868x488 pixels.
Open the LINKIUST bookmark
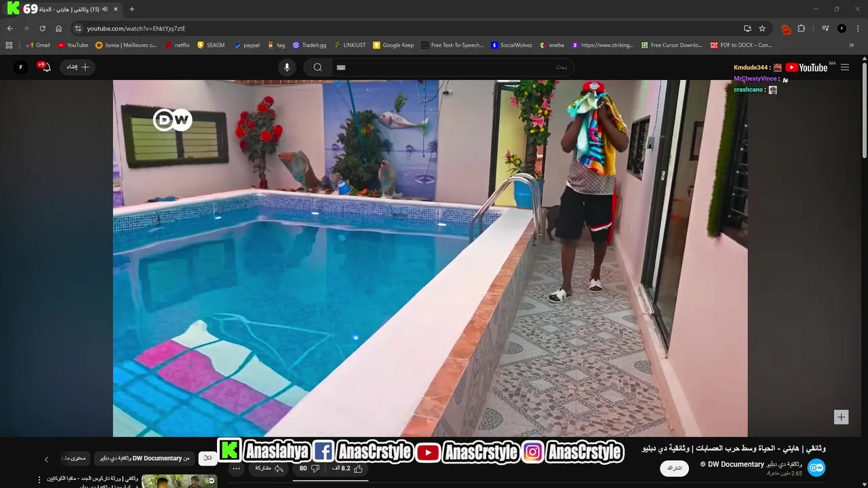350,45
